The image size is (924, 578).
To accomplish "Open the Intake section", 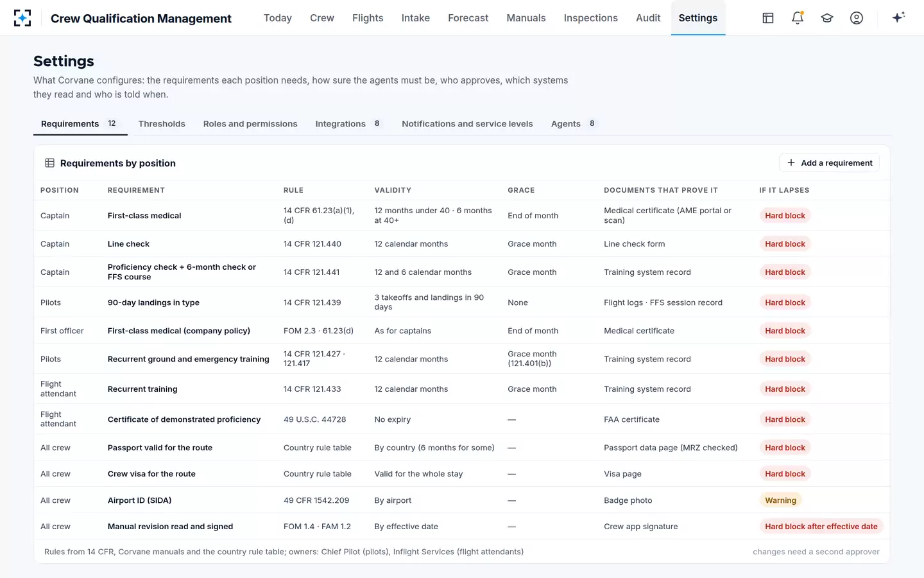I will pos(416,18).
